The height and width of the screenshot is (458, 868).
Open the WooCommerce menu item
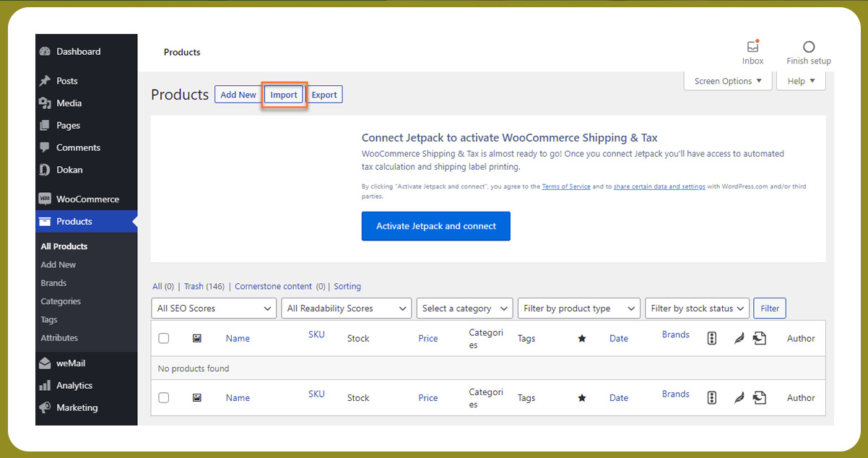click(x=87, y=199)
